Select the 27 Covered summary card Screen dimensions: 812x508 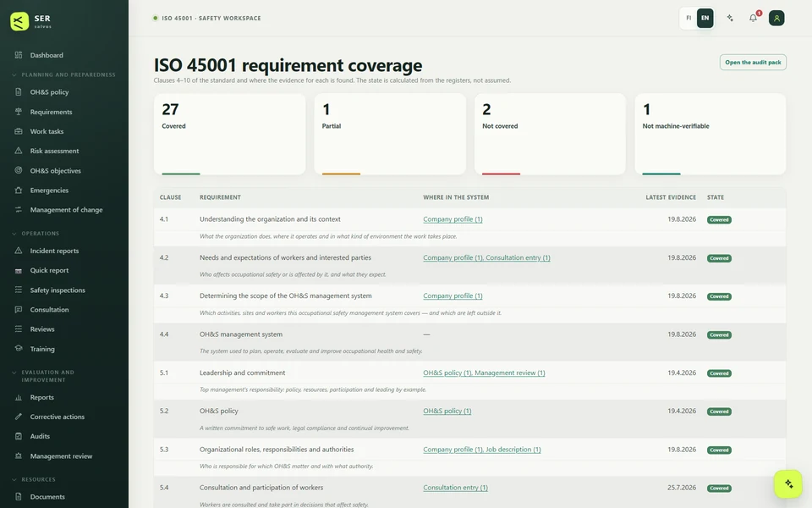click(x=229, y=135)
